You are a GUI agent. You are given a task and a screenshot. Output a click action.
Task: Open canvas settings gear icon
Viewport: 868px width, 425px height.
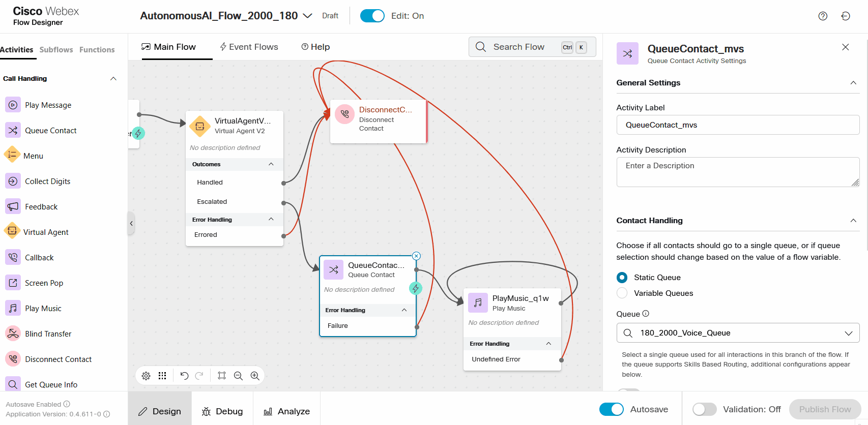click(146, 376)
